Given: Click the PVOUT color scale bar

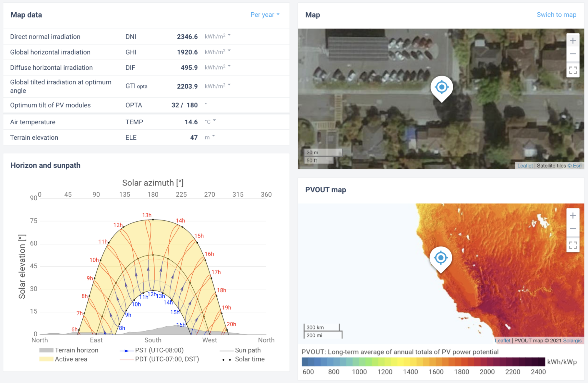Looking at the screenshot, I should pos(423,362).
